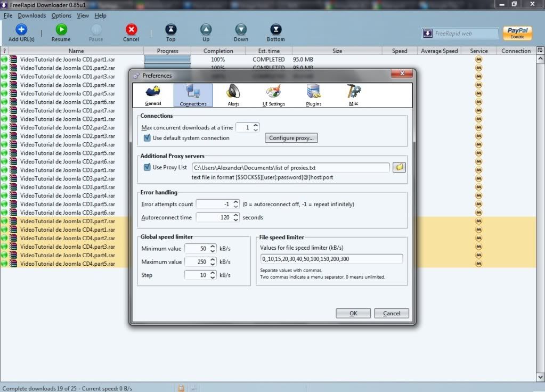Viewport: 545px width, 392px height.
Task: Sort by Average Speed column header
Action: 440,51
